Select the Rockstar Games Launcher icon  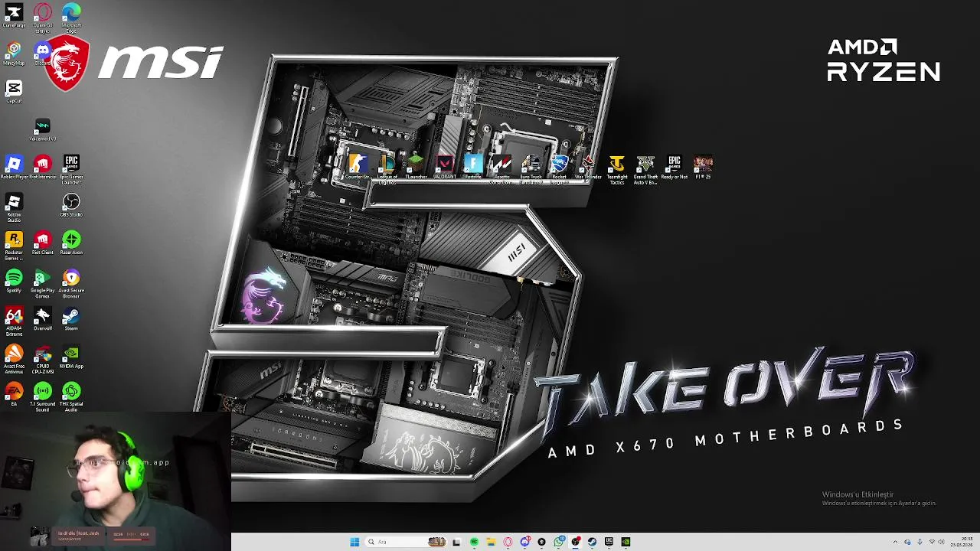[x=14, y=246]
